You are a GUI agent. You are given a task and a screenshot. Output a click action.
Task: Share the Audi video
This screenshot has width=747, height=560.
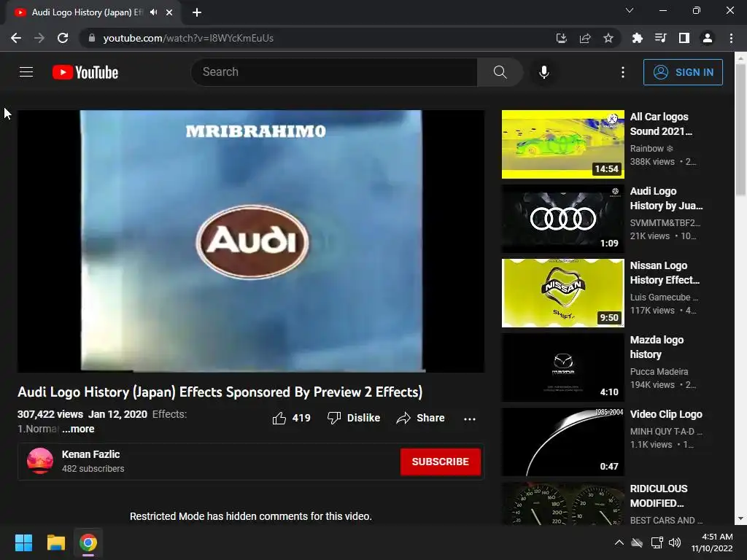[420, 418]
